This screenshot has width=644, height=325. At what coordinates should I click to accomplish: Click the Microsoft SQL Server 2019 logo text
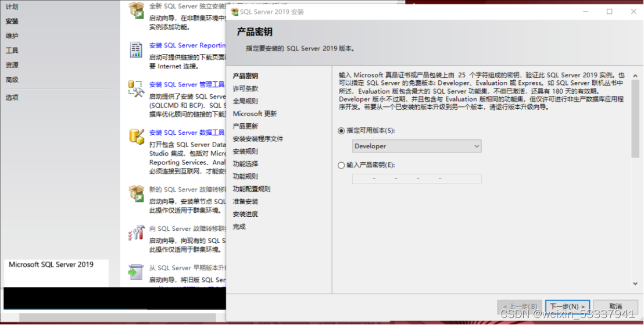[x=51, y=265]
